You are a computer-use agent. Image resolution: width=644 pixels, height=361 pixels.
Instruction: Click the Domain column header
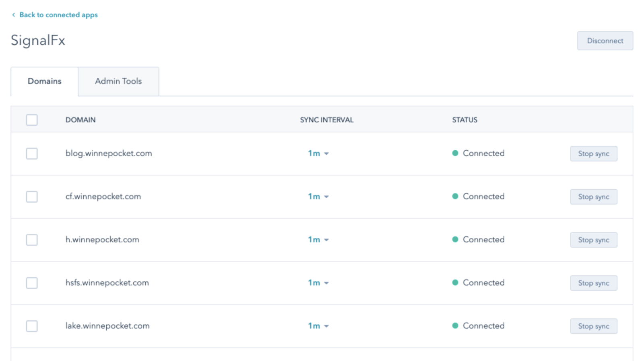point(80,120)
